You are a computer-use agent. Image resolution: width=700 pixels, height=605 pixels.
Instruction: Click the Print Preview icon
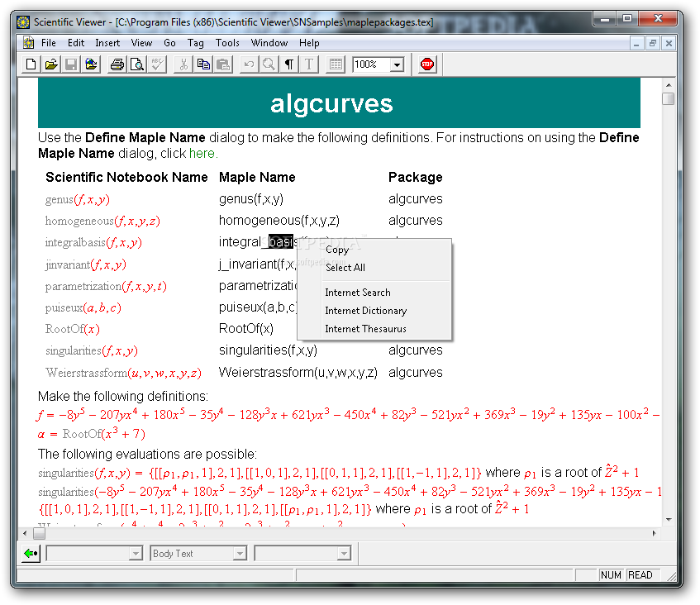click(x=136, y=64)
